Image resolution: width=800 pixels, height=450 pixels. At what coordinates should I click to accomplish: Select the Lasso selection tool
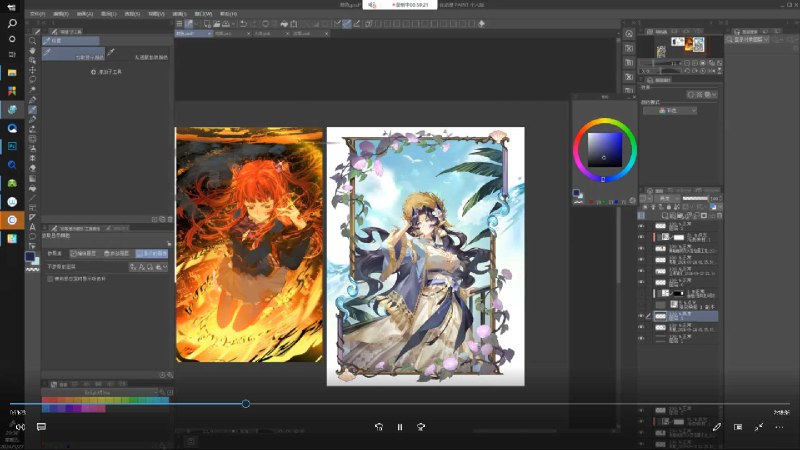pos(32,80)
